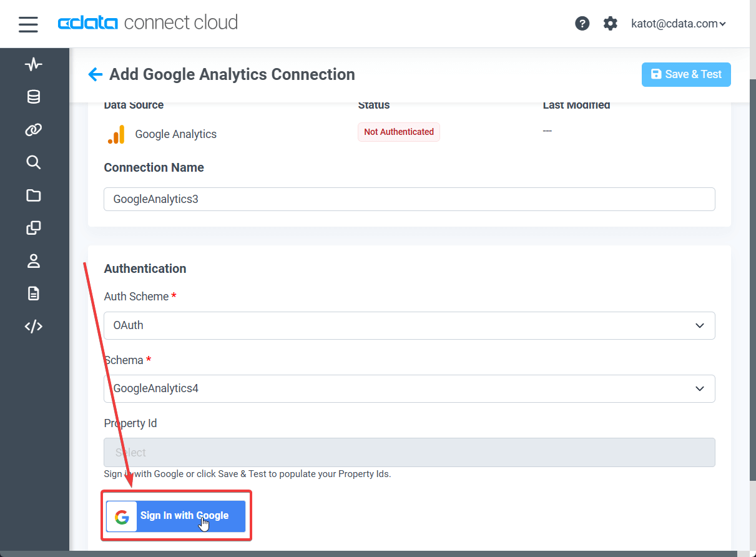Open the settings gear icon

610,24
